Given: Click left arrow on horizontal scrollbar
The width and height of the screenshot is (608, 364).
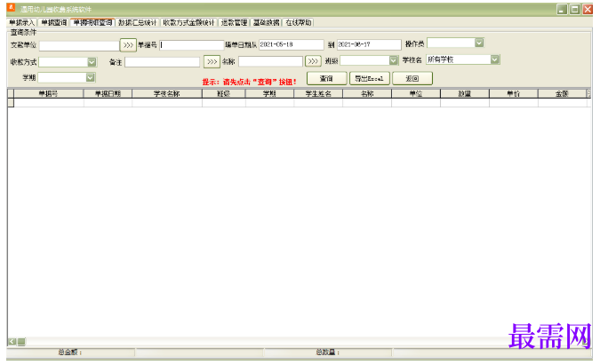Looking at the screenshot, I should coord(12,342).
